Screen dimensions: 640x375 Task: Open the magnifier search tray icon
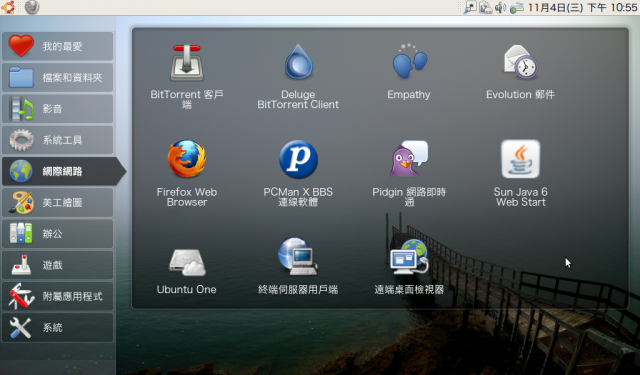coord(470,7)
